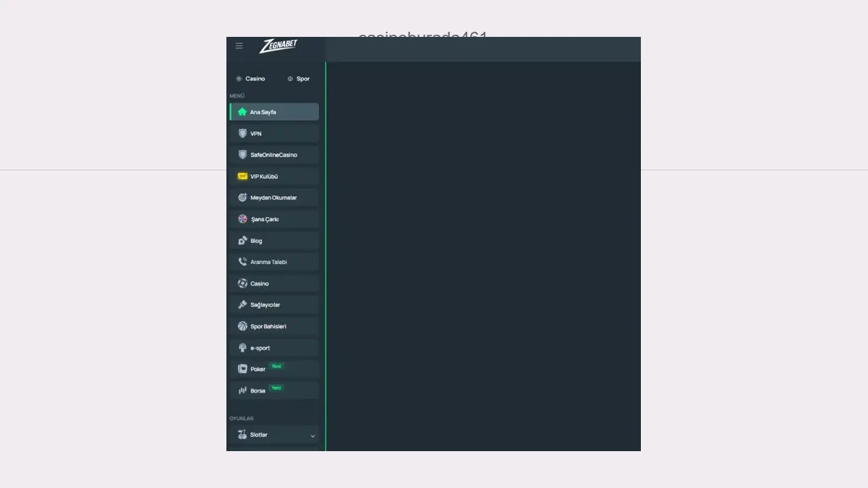Screen dimensions: 868x488
Task: Click the Borsa chart icon
Action: (242, 390)
